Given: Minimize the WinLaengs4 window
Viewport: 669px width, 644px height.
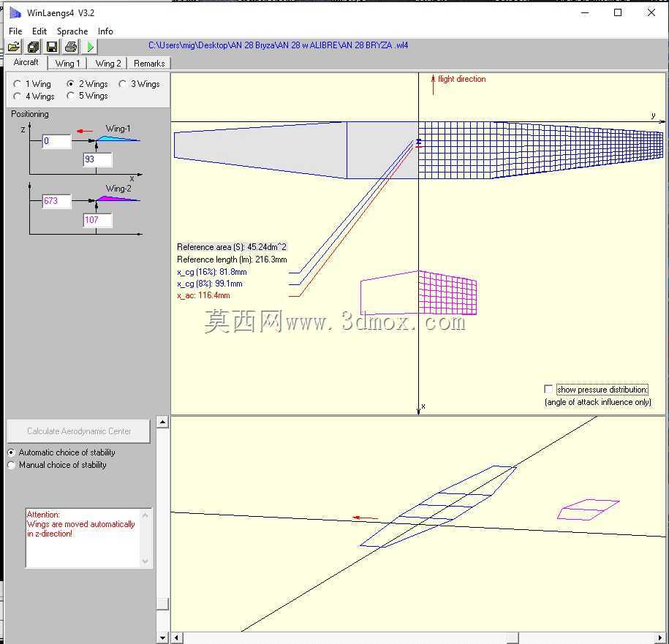Looking at the screenshot, I should [585, 13].
